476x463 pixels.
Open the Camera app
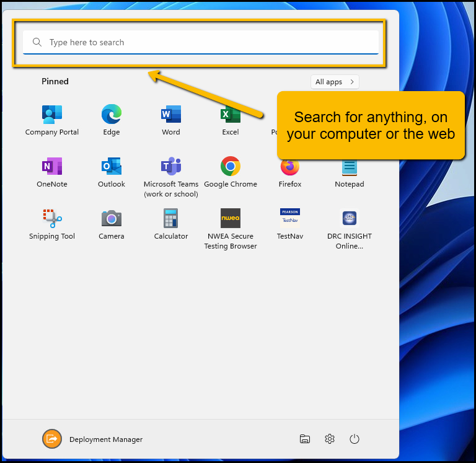click(x=112, y=224)
